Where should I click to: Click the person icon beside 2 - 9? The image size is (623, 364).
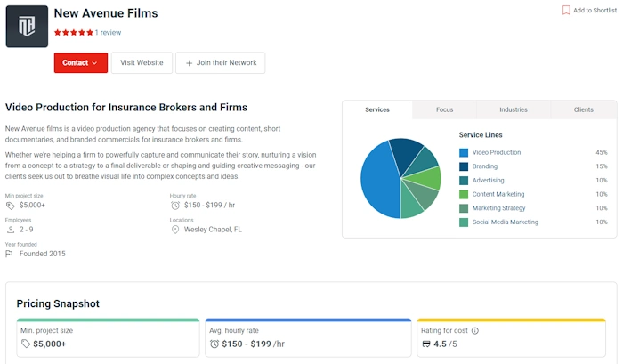11,230
